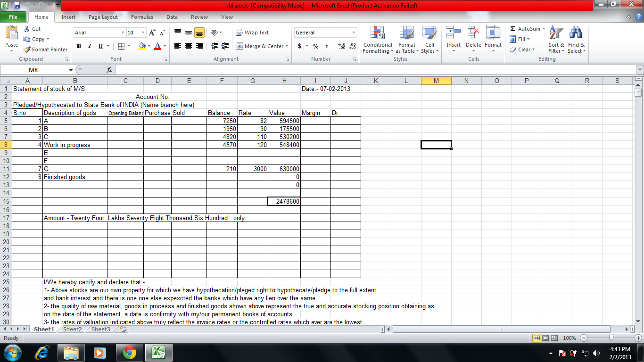Click the Top Align icon

[x=178, y=33]
